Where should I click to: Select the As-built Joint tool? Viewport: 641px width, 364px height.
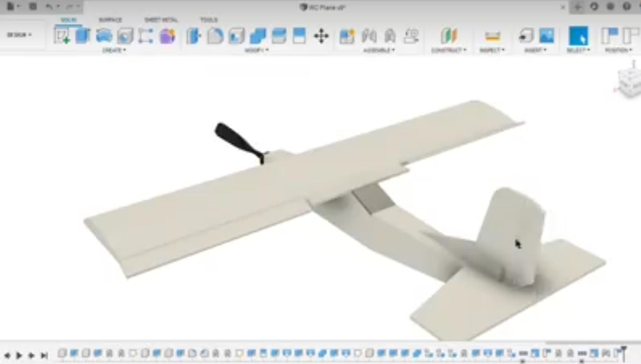click(390, 36)
